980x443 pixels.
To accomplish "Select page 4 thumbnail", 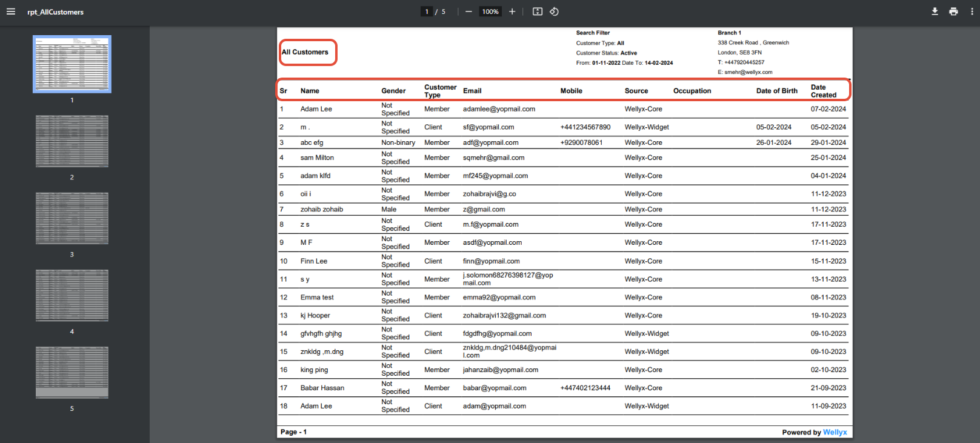I will pyautogui.click(x=72, y=295).
